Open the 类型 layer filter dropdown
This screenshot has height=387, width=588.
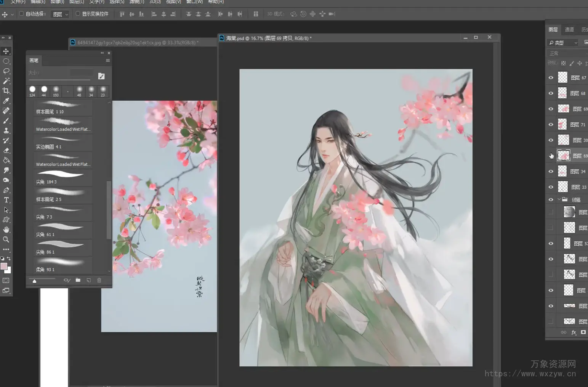(563, 43)
